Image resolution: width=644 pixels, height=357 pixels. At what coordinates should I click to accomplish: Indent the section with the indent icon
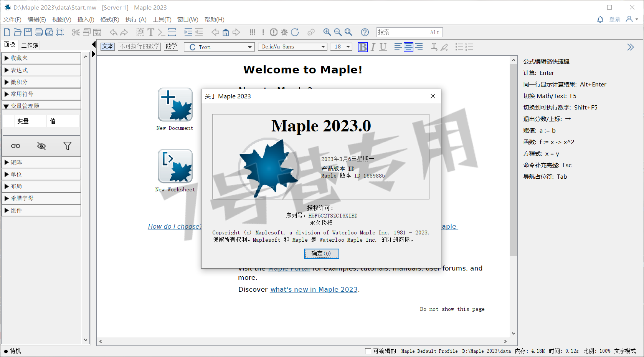[188, 32]
